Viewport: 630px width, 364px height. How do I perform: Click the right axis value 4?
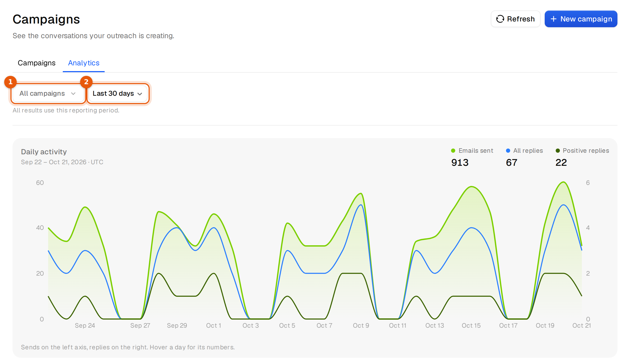click(x=588, y=228)
